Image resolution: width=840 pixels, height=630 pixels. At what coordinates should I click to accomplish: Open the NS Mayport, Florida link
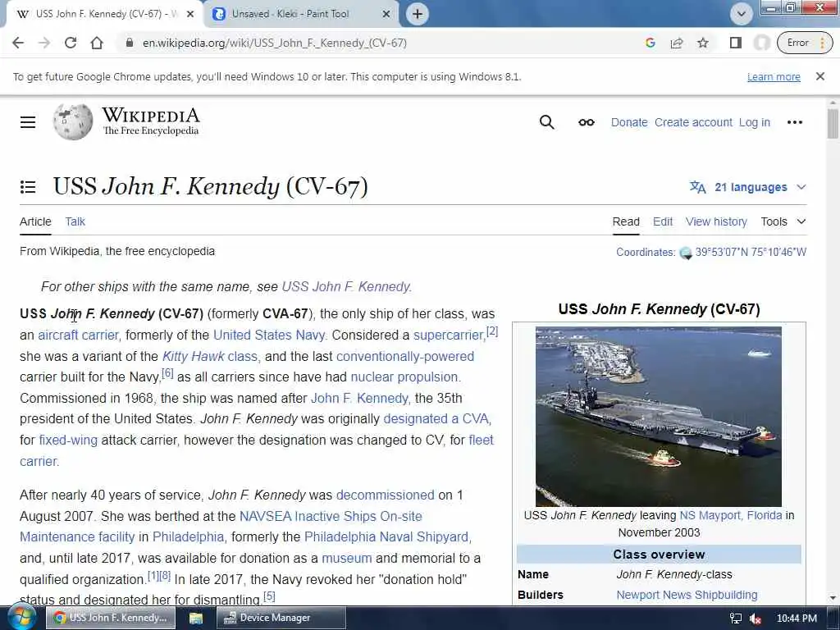click(730, 515)
